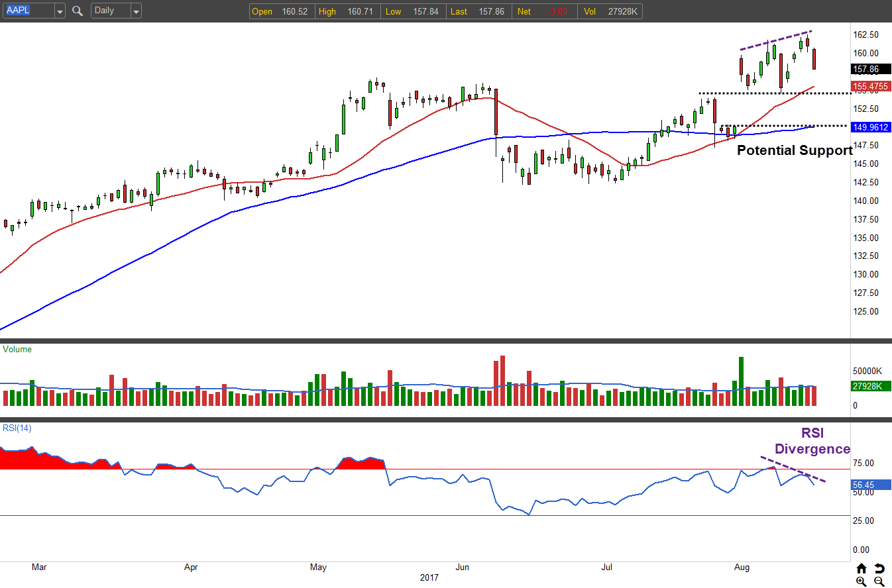The height and width of the screenshot is (588, 892).
Task: Click the Daily interval combo box text
Action: click(x=109, y=11)
